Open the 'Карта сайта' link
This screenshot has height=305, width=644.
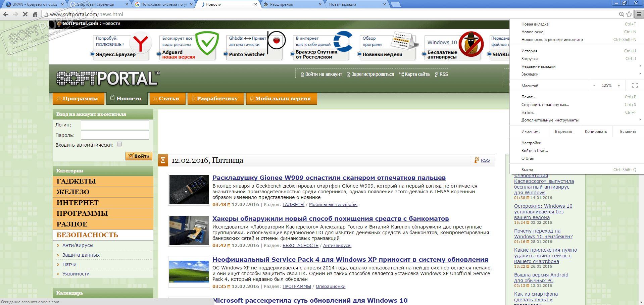click(x=417, y=74)
